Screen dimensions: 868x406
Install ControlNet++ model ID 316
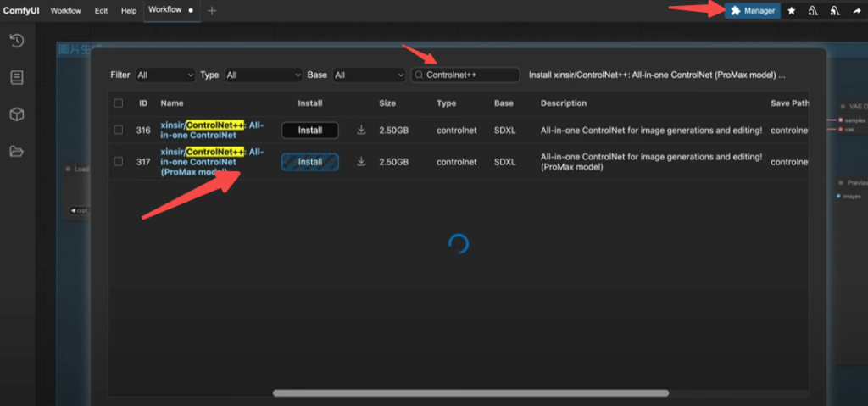point(310,131)
